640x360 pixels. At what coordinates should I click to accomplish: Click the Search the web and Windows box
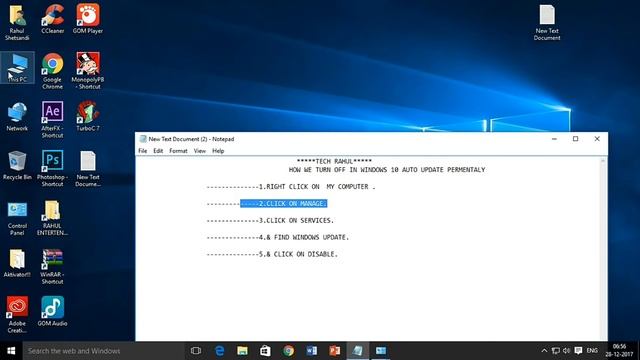click(104, 351)
